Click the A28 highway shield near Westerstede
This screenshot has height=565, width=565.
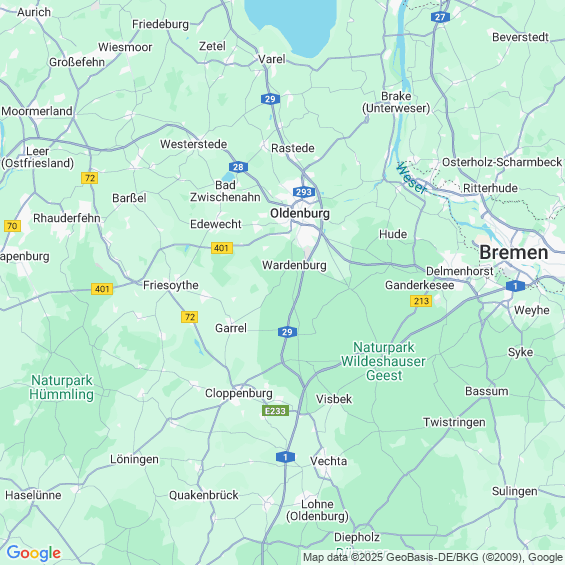(238, 167)
